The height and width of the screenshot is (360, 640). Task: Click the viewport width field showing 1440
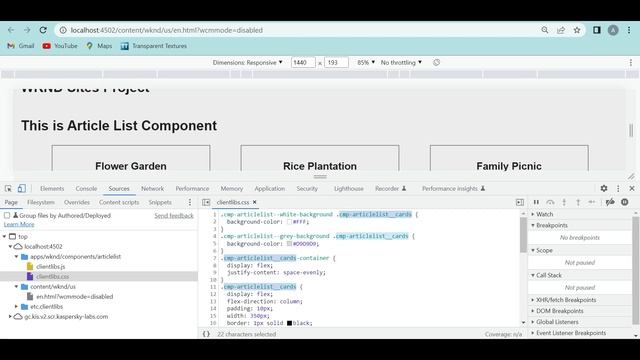click(303, 62)
